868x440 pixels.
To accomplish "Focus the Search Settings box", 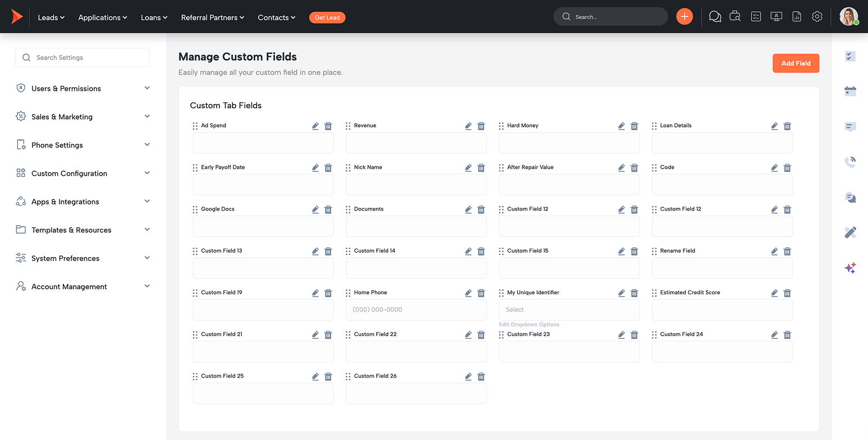I will click(82, 57).
